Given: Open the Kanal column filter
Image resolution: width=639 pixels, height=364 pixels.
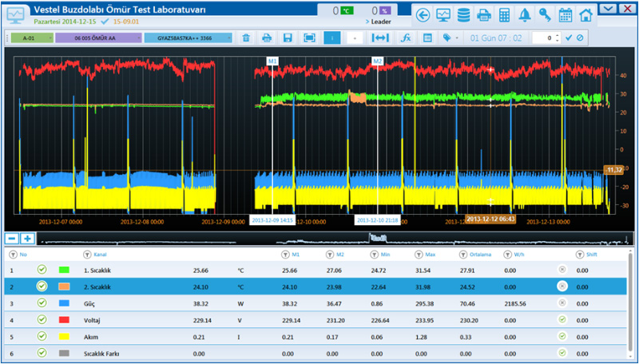Looking at the screenshot, I should coord(87,255).
